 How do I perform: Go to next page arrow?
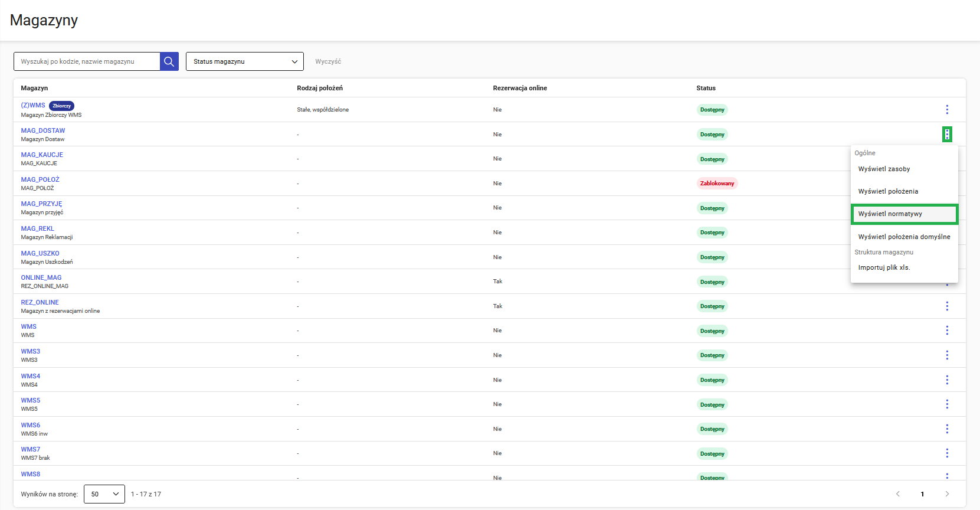click(x=947, y=494)
